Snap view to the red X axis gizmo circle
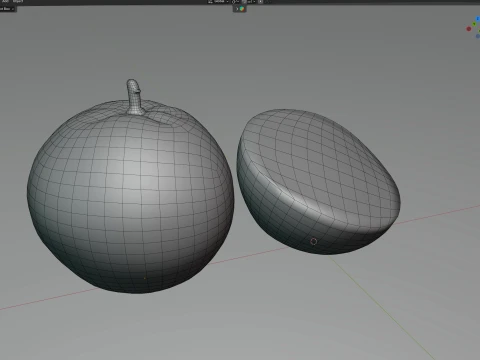Viewport: 480px width, 360px height. (x=469, y=29)
